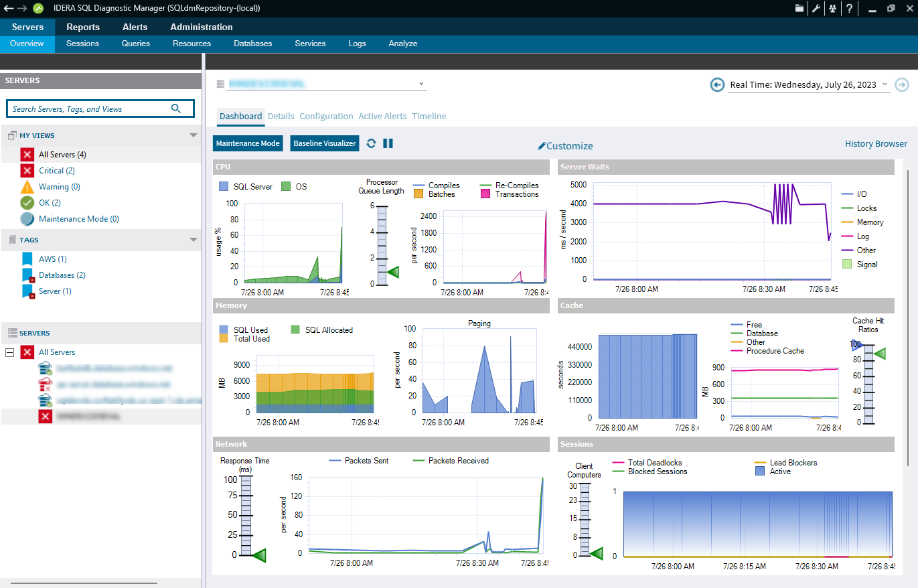Open the server name selector dropdown
Viewport: 918px width, 588px height.
421,84
